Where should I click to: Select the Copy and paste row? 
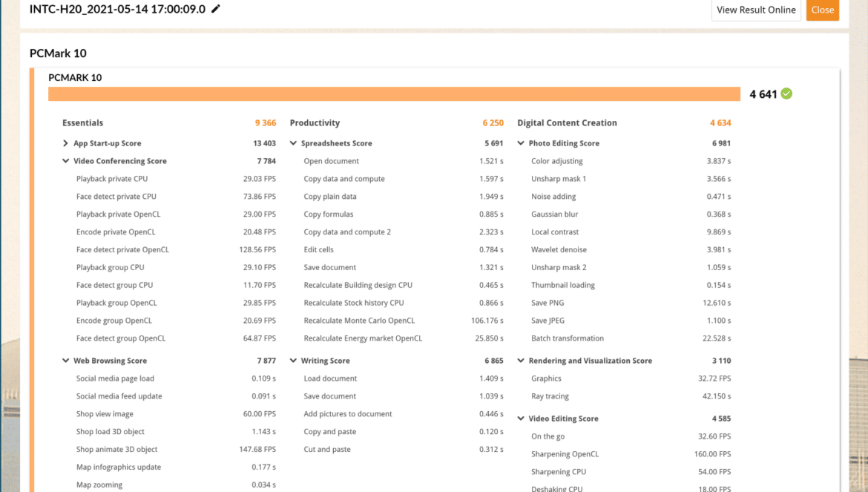click(x=404, y=432)
